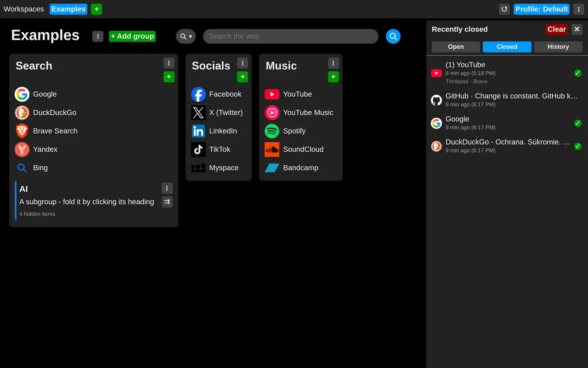Viewport: 588px width, 368px height.
Task: Click the TikTok icon
Action: [x=198, y=149]
